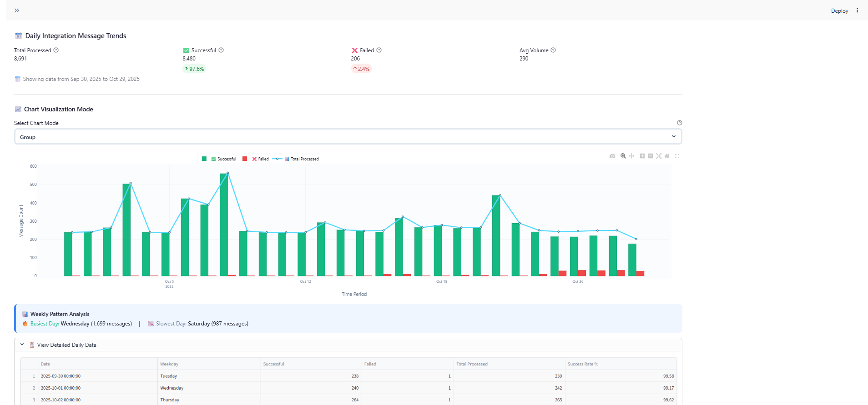The width and height of the screenshot is (868, 405).
Task: Click the Deploy button
Action: (839, 11)
